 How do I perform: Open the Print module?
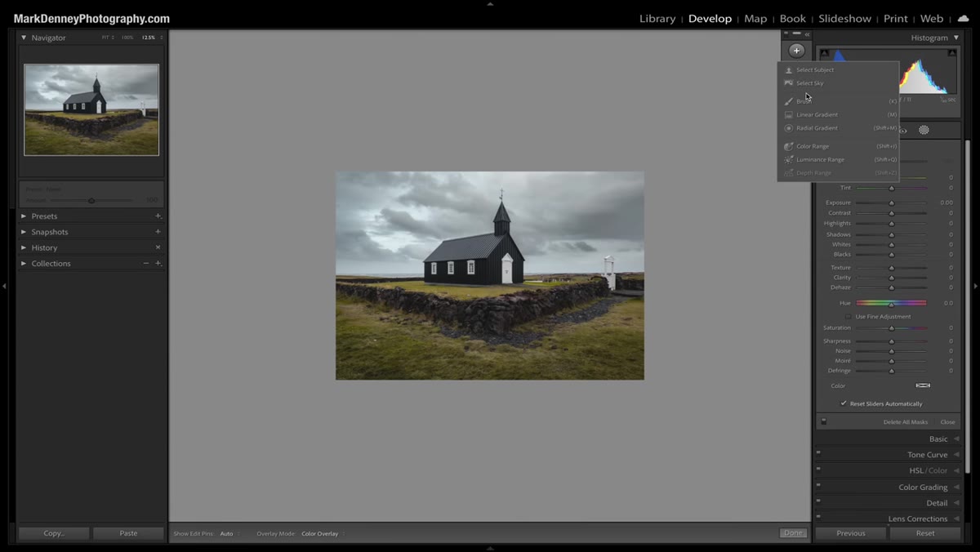(x=896, y=19)
